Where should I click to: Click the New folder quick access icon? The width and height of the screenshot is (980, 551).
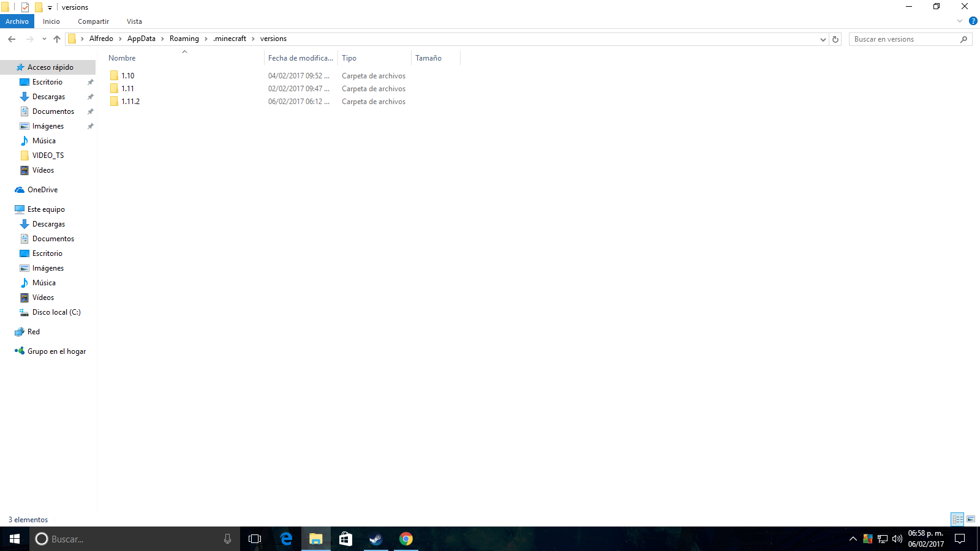point(39,7)
